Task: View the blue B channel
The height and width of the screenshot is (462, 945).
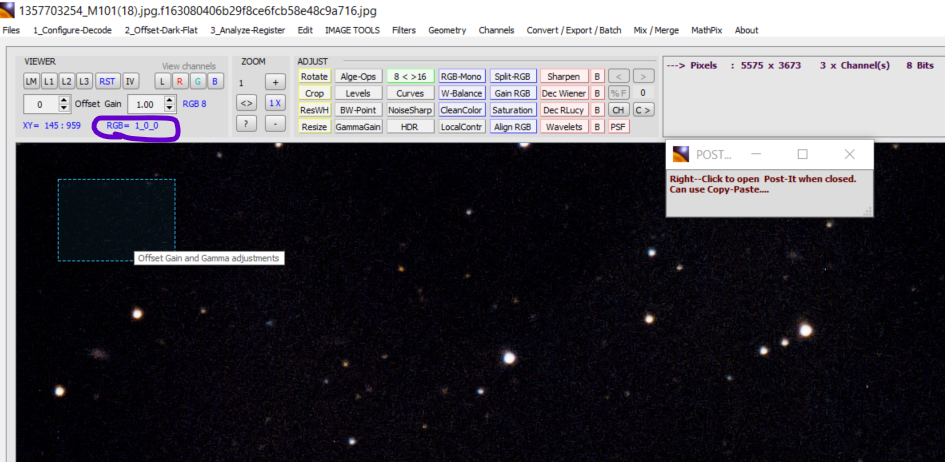Action: click(215, 81)
